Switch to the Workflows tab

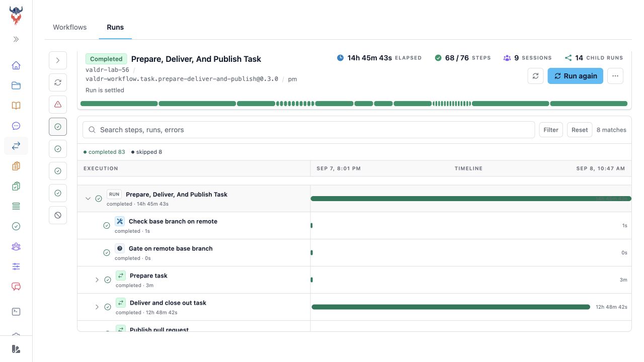click(x=70, y=27)
